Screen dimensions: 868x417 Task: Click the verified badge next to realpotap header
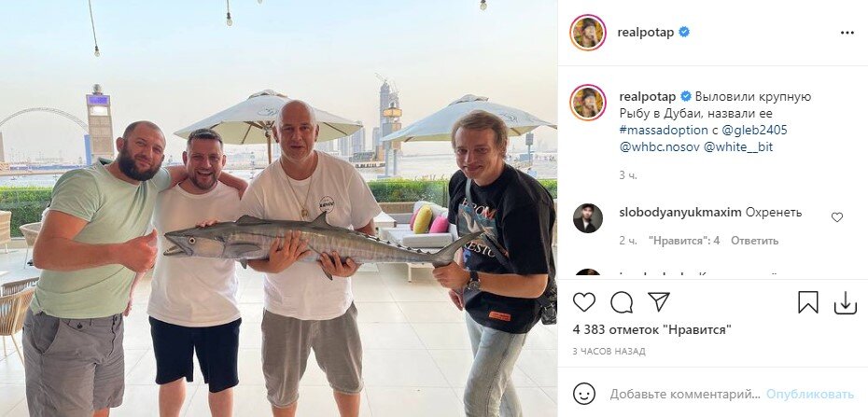tap(684, 32)
